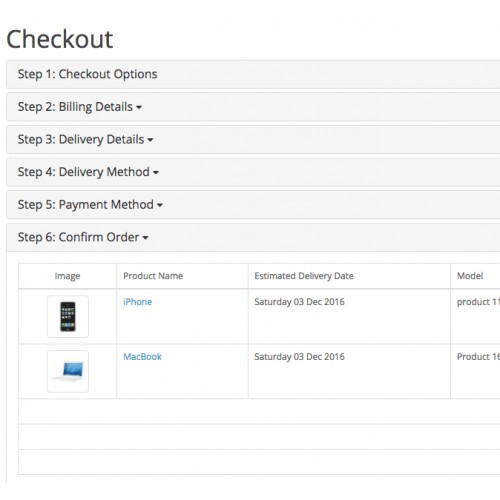Click caret arrow next to Confirm Order
The image size is (500, 500).
click(145, 238)
